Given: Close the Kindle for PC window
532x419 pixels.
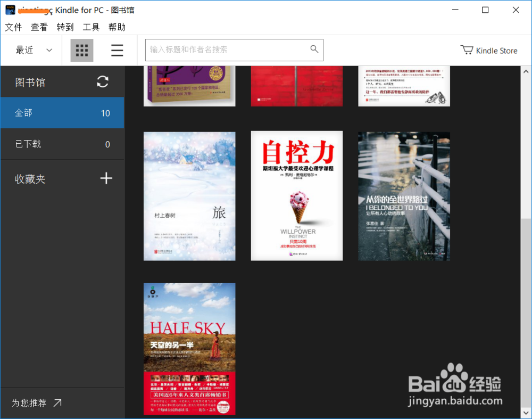Looking at the screenshot, I should click(516, 10).
